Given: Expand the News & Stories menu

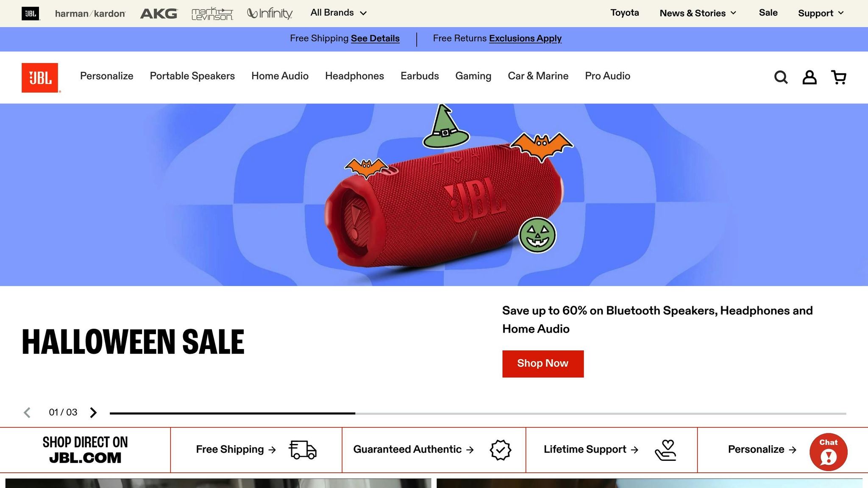Looking at the screenshot, I should click(698, 13).
